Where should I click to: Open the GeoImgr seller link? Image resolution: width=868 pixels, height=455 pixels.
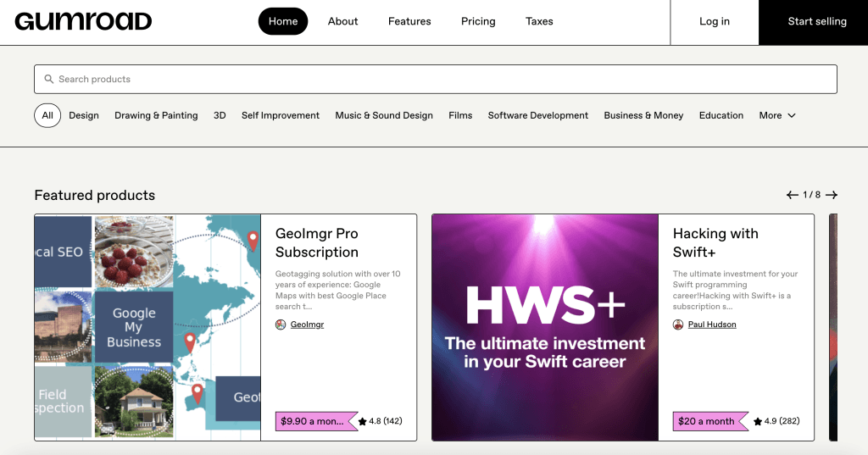tap(307, 325)
